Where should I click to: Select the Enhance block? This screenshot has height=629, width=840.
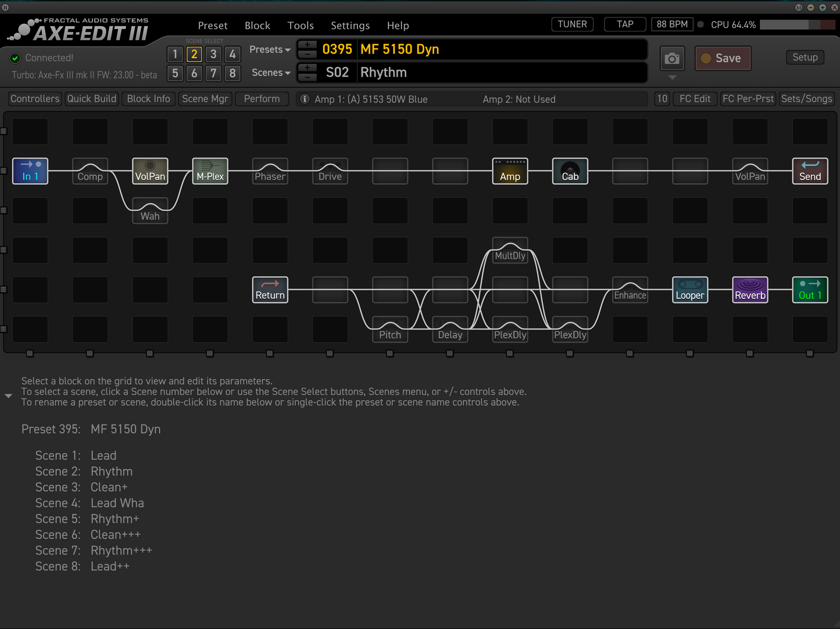click(x=630, y=290)
